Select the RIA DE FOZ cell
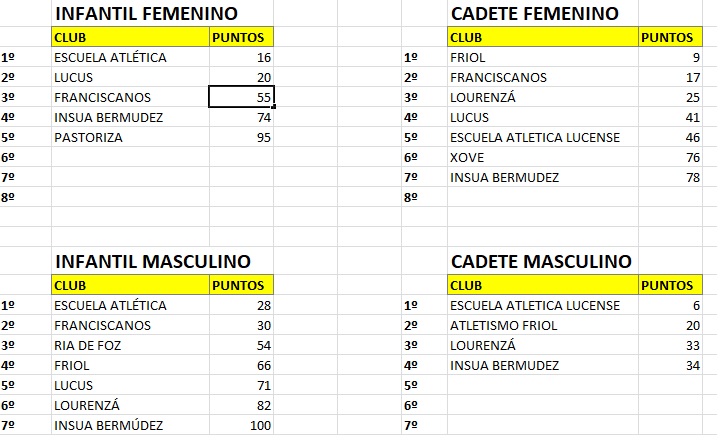This screenshot has height=443, width=727. [x=130, y=345]
